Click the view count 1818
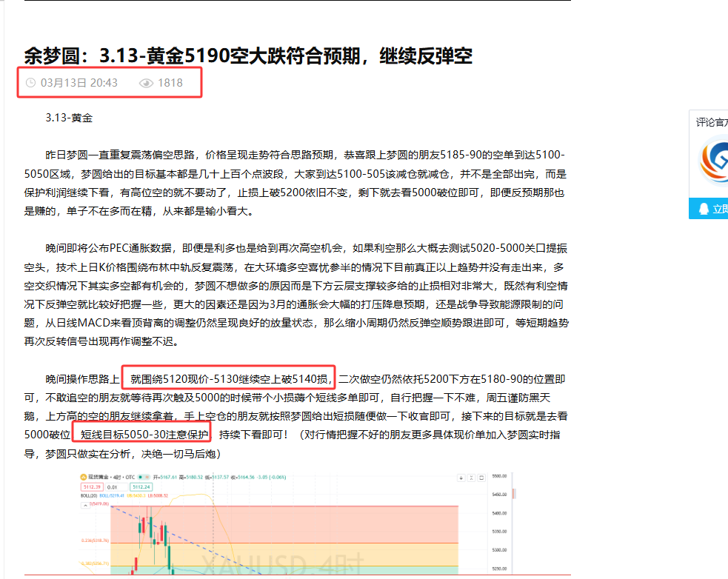The image size is (728, 579). click(170, 83)
